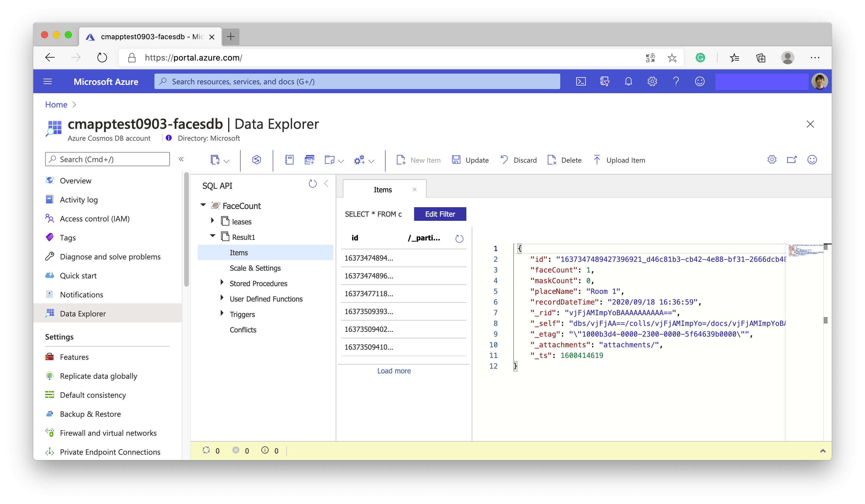865x504 pixels.
Task: Click the close X on Items tab
Action: (x=414, y=190)
